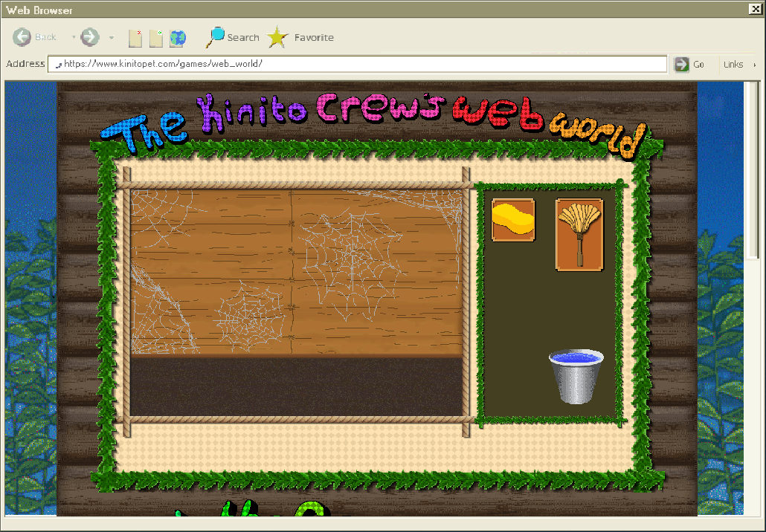Select the feather duster tool
Viewport: 766px width, 532px height.
click(579, 233)
